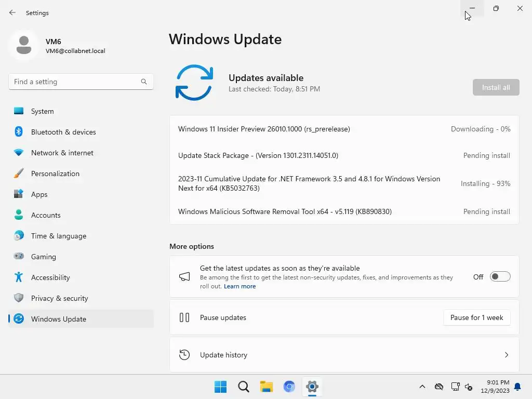Click the Windows Update sidebar sync icon

pyautogui.click(x=19, y=318)
